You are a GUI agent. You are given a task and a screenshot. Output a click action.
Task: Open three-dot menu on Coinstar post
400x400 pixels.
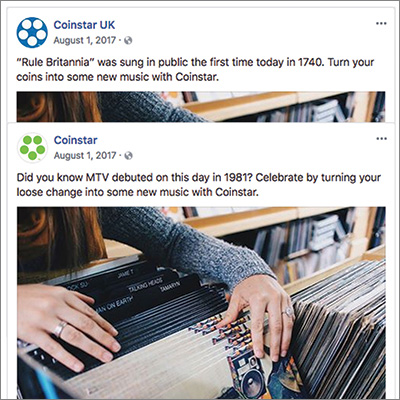pos(381,139)
